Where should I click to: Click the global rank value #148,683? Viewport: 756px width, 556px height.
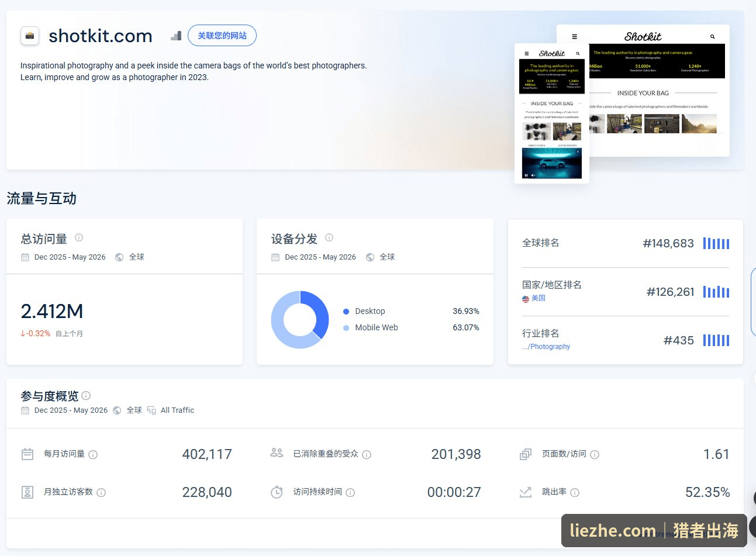pos(668,243)
